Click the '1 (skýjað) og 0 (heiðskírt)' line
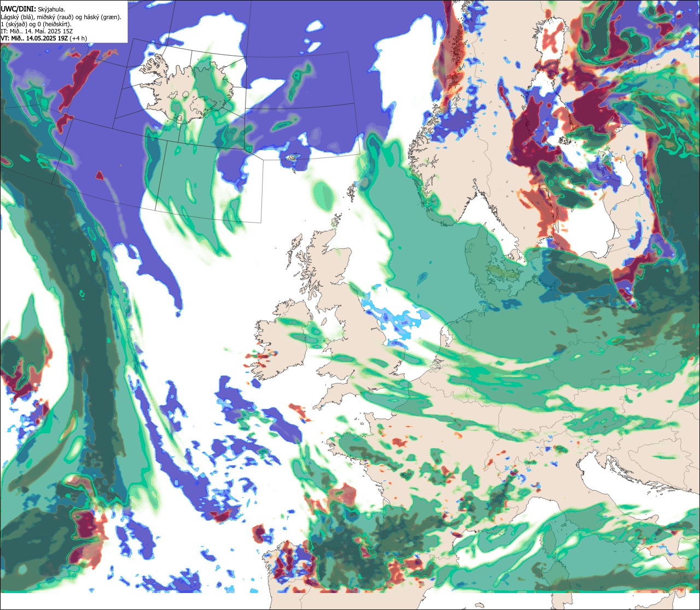The width and height of the screenshot is (700, 610). point(35,24)
